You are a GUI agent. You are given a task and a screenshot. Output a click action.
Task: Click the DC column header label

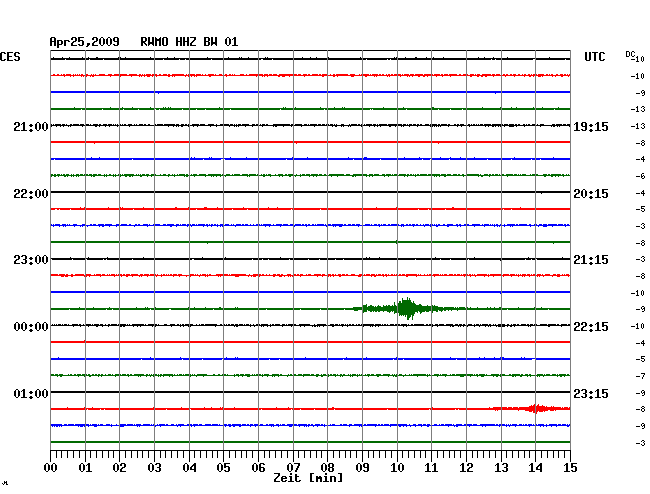pyautogui.click(x=630, y=54)
